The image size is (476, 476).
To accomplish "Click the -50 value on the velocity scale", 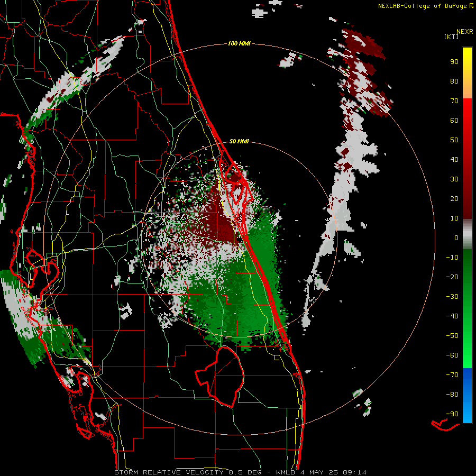I will (x=452, y=336).
